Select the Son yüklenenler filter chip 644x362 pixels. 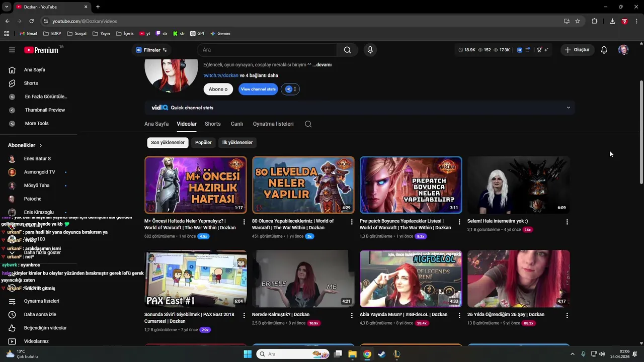pyautogui.click(x=168, y=142)
